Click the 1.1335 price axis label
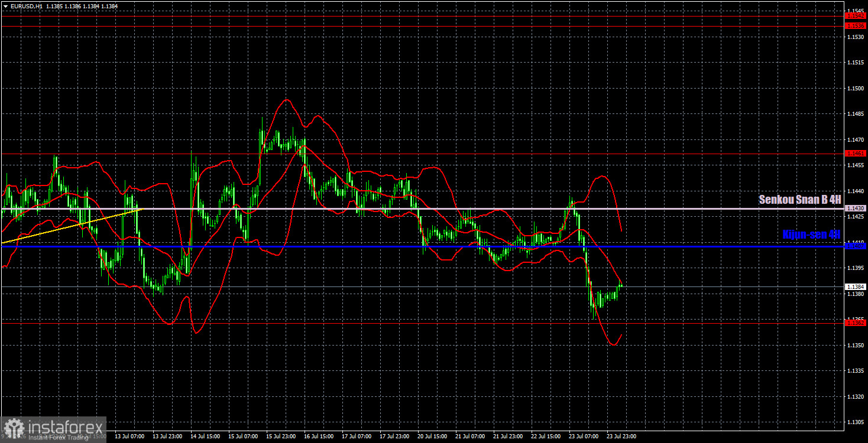The image size is (868, 443). coord(856,371)
